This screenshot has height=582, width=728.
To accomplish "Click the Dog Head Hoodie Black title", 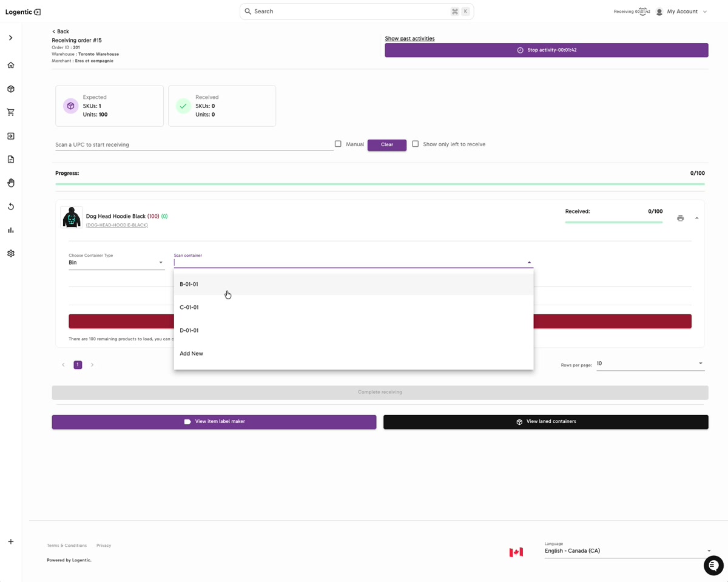I will click(116, 216).
